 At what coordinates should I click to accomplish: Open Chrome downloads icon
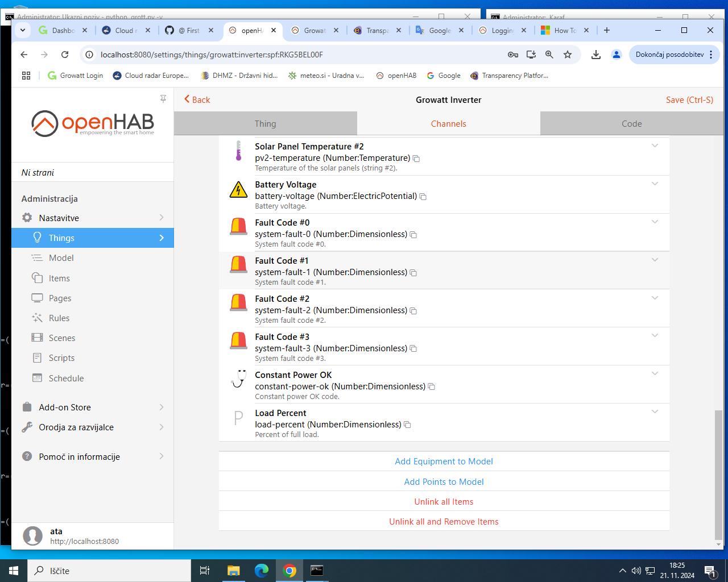595,55
